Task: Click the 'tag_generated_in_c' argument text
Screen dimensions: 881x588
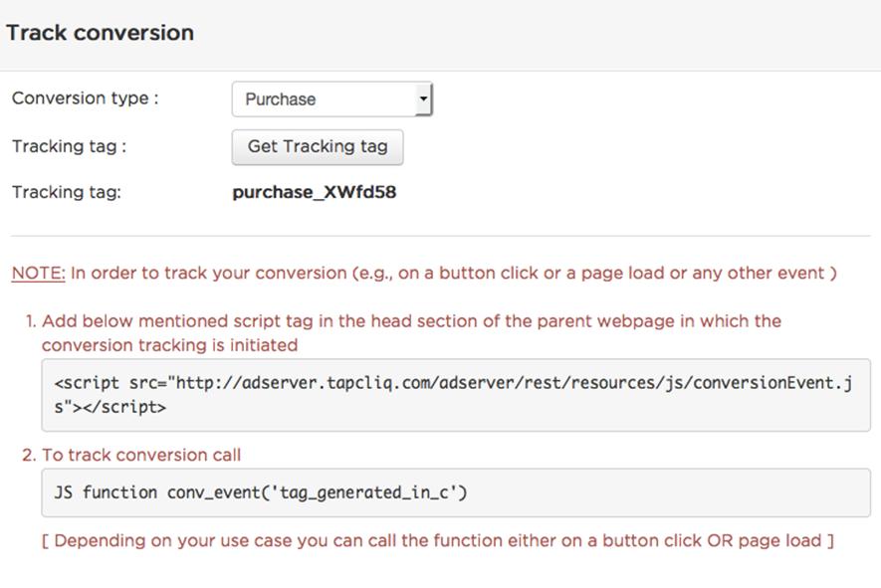Action: coord(365,492)
